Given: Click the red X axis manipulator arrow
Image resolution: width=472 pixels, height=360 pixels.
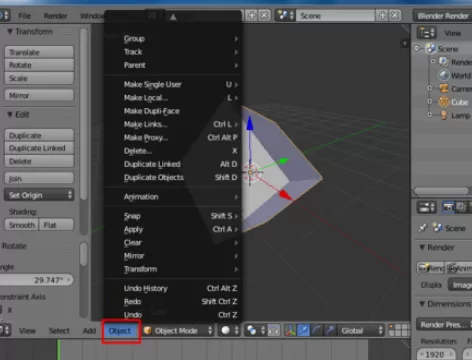Looking at the screenshot, I should coord(285,195).
